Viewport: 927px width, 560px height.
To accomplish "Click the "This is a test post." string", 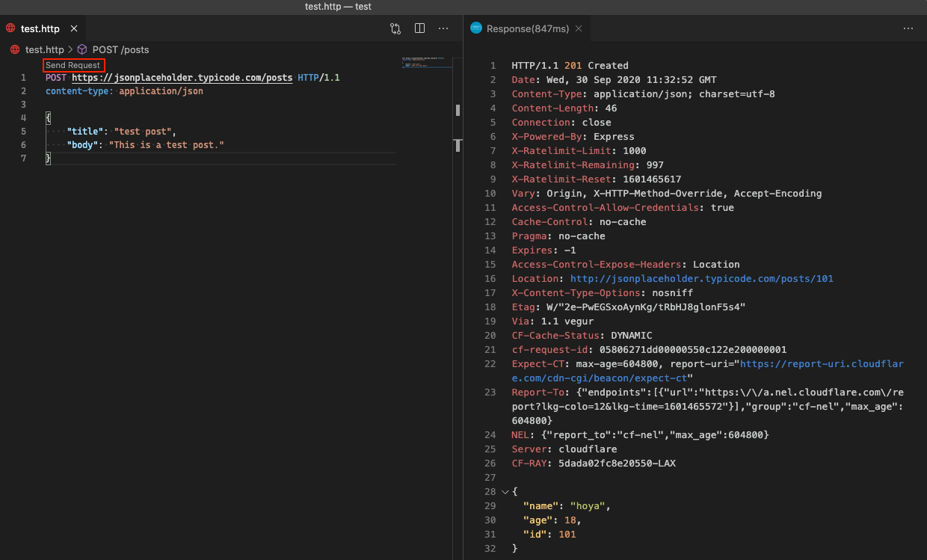I will pos(167,144).
